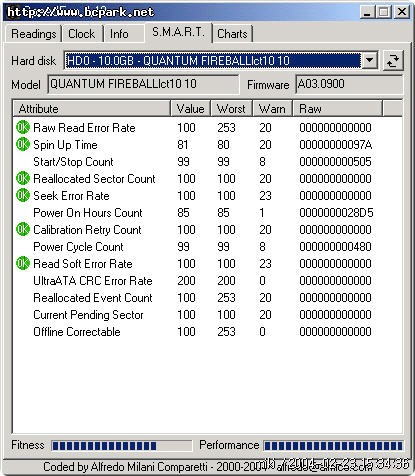The height and width of the screenshot is (476, 415).
Task: Click the OK icon beside Seek Error Rate
Action: [x=23, y=195]
